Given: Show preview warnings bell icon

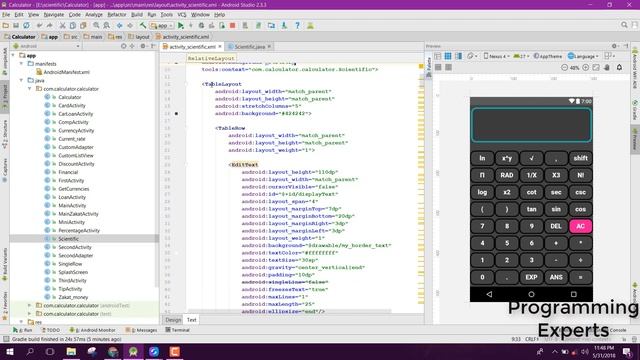Looking at the screenshot, I should (x=619, y=67).
